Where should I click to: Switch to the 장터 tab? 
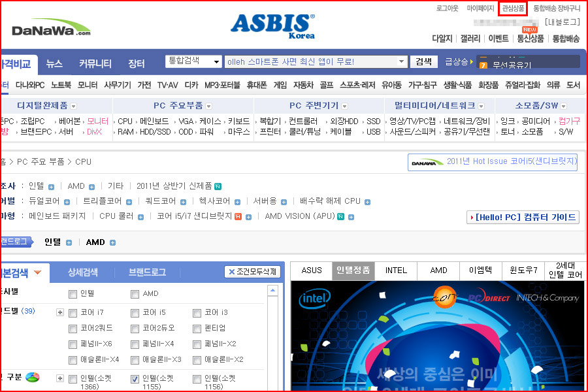136,64
